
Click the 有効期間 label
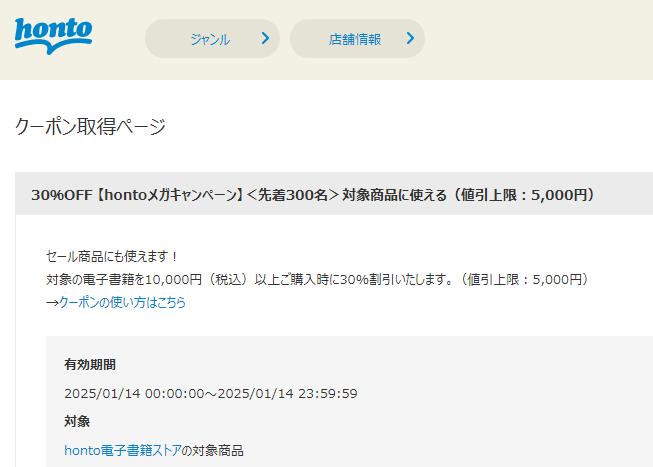click(x=90, y=365)
